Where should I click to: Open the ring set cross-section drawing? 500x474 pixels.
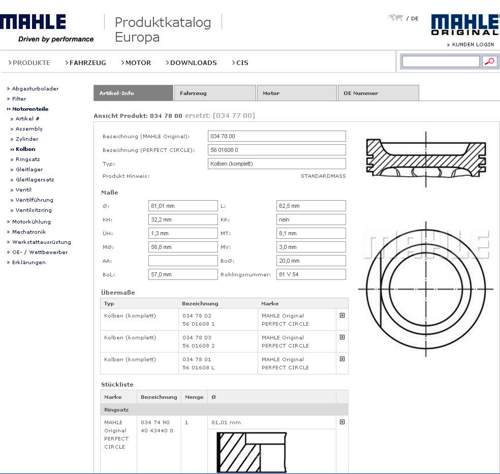[252, 453]
